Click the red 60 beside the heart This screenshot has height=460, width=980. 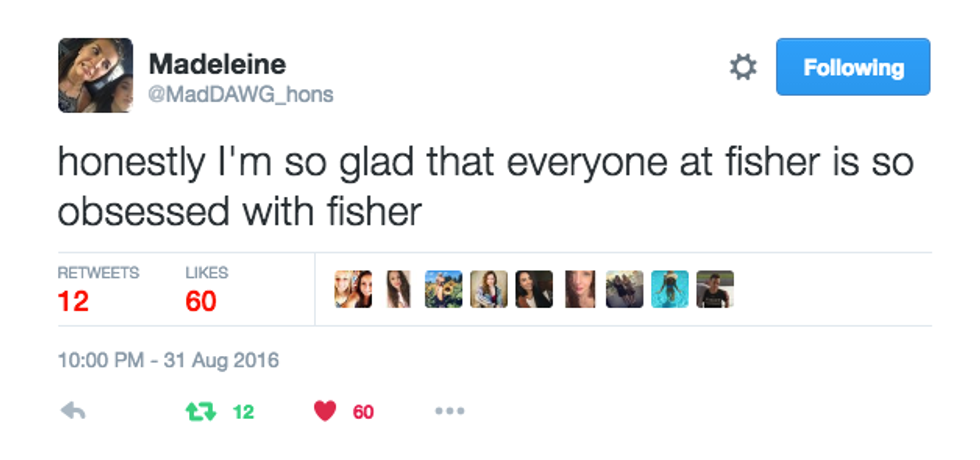click(363, 411)
